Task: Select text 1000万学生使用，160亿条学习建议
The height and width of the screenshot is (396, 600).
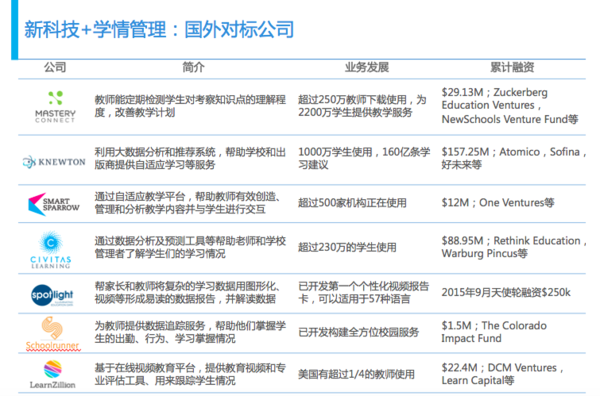Action: [364, 158]
